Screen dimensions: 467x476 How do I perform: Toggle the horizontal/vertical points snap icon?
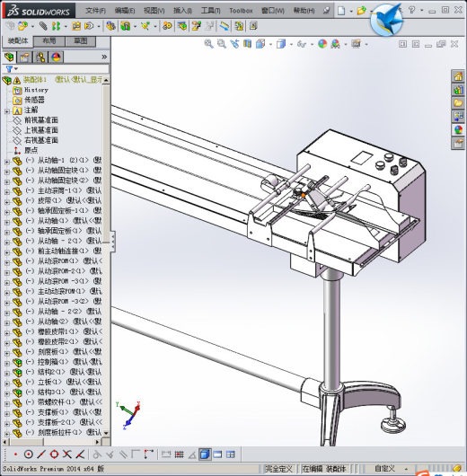(x=148, y=454)
